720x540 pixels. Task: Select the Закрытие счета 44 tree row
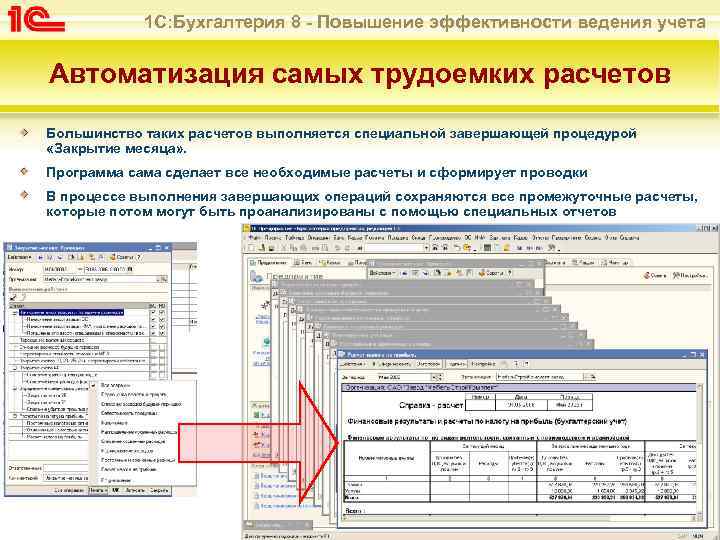tap(39, 368)
